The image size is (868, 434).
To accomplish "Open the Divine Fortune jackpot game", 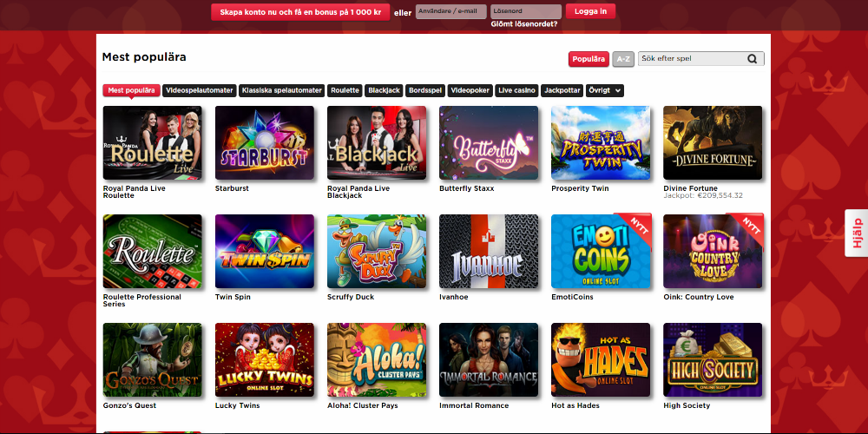I will coord(713,143).
